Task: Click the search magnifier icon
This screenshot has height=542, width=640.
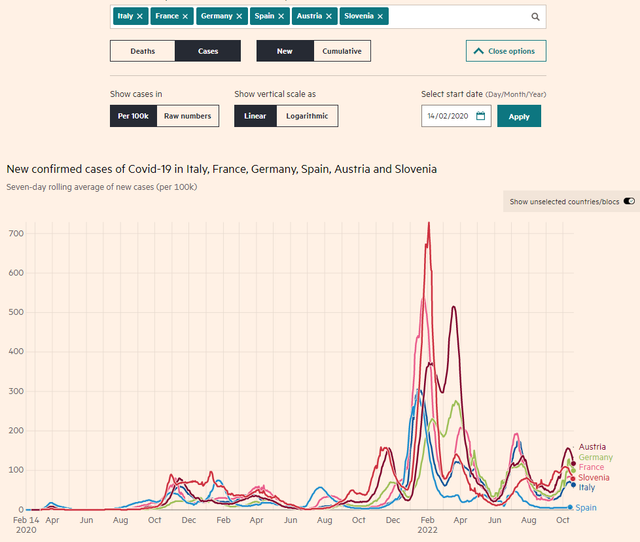Action: (x=535, y=17)
